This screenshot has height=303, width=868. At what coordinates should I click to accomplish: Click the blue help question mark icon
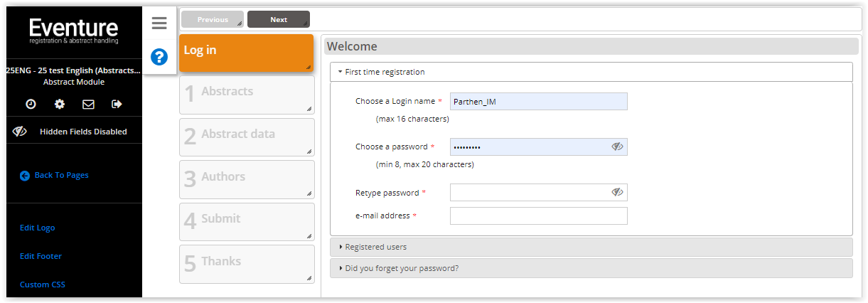coord(159,57)
